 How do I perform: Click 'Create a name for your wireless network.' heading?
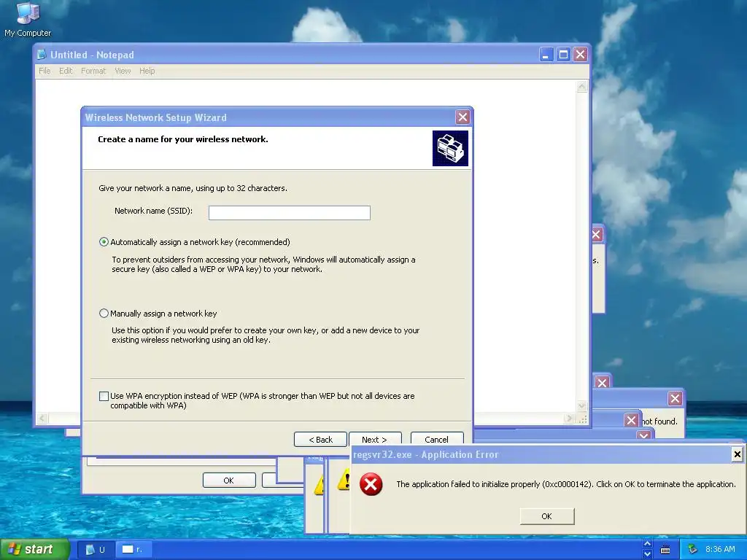click(183, 139)
